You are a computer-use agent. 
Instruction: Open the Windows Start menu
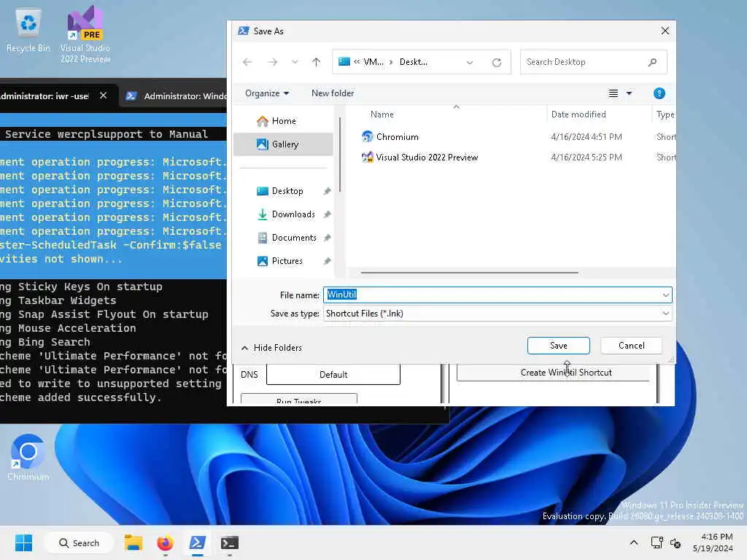click(x=23, y=542)
